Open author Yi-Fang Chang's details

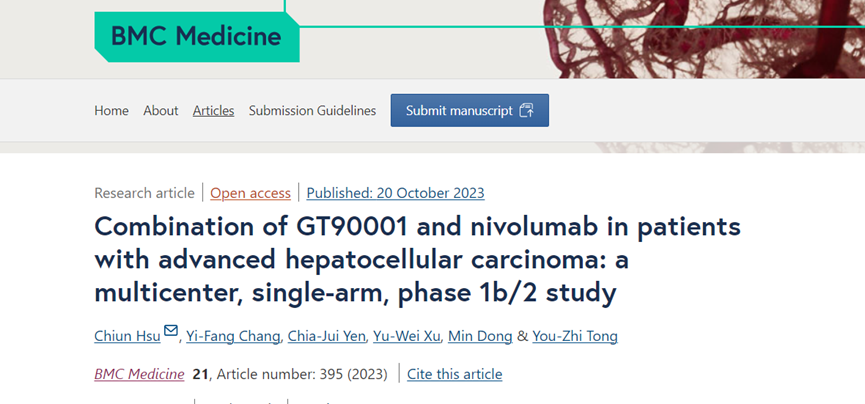[233, 336]
